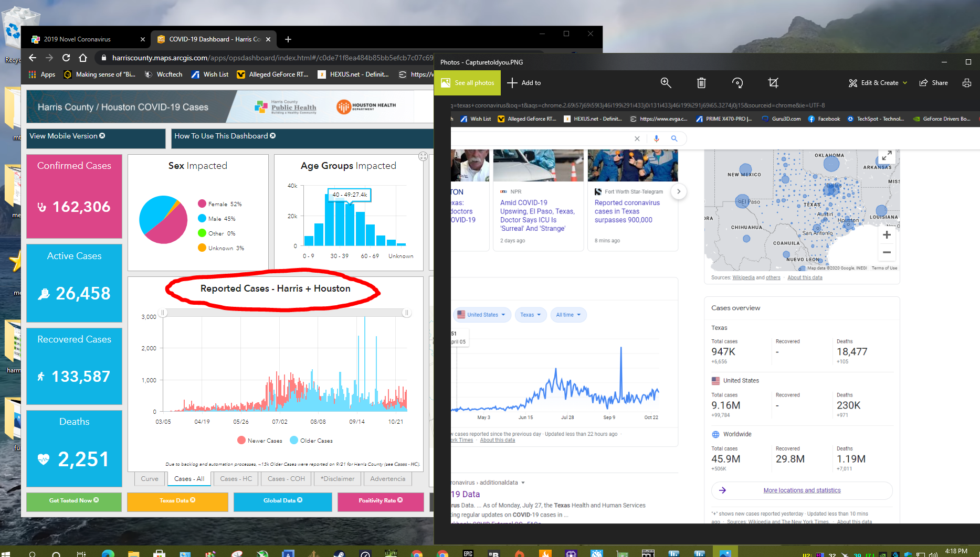Open the Wish List bookmark in Chrome

[210, 74]
